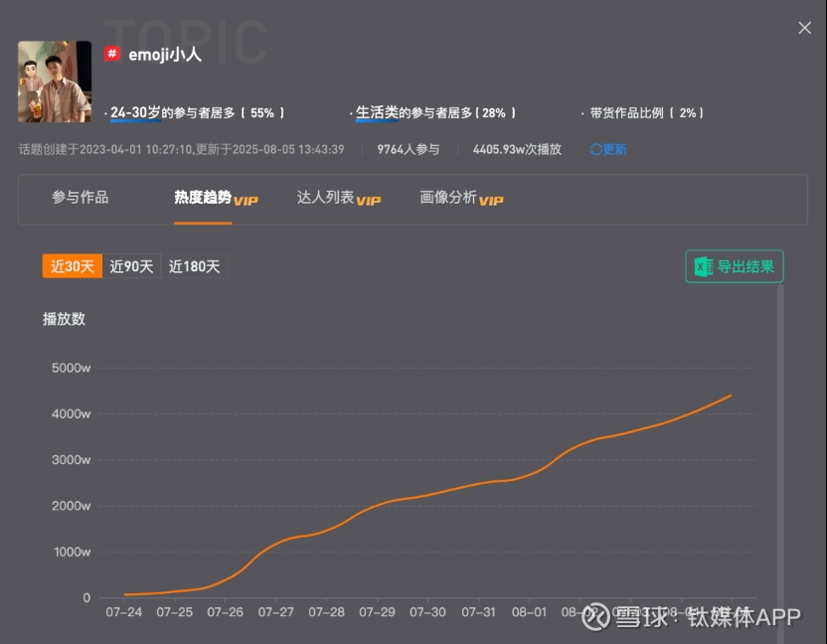Viewport: 827px width, 644px height.
Task: Switch the chart to 近90天
Action: (131, 266)
